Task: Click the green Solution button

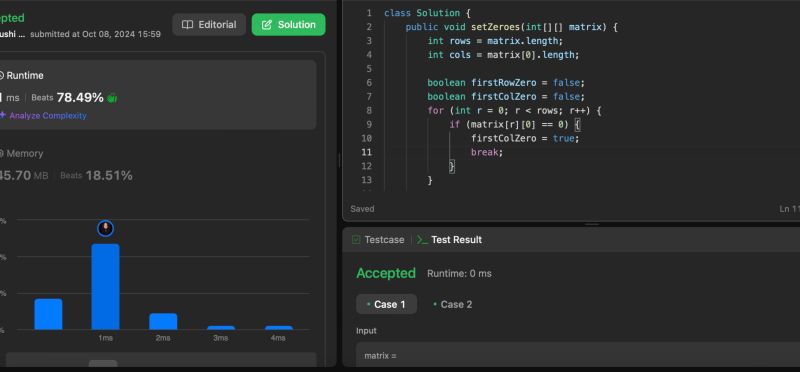Action: tap(288, 24)
